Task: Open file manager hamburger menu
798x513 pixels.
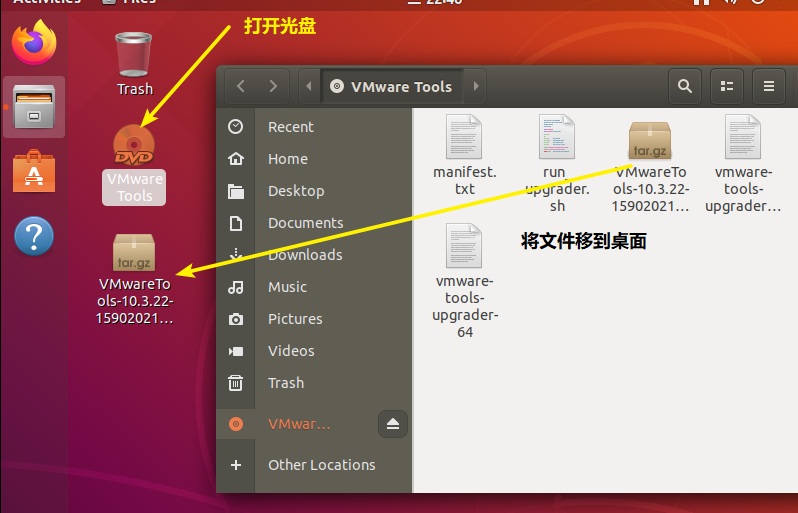Action: coord(768,86)
